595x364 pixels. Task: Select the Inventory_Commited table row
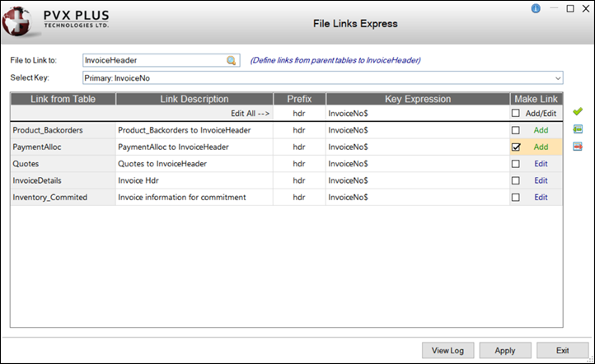[62, 198]
